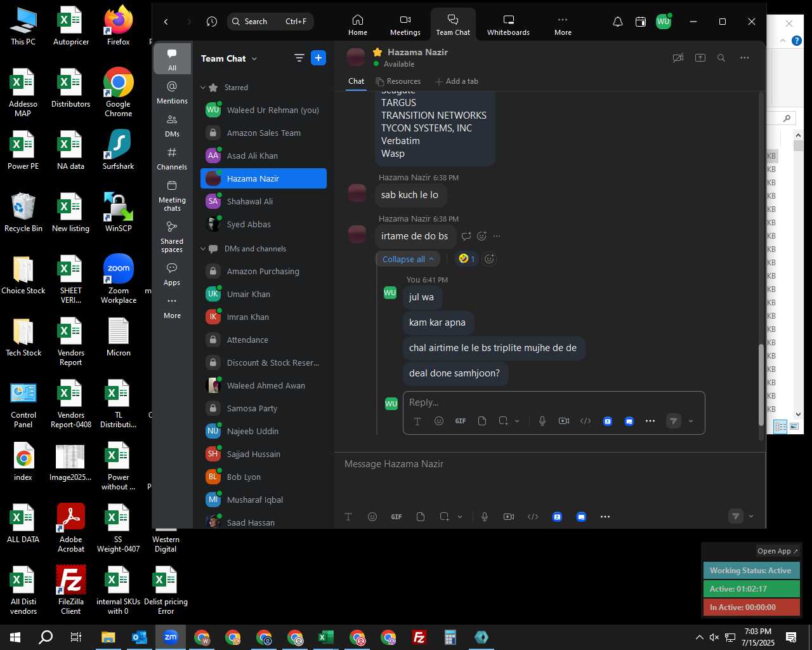Viewport: 812px width, 650px height.
Task: Open send options arrow in reply box
Action: 691,421
